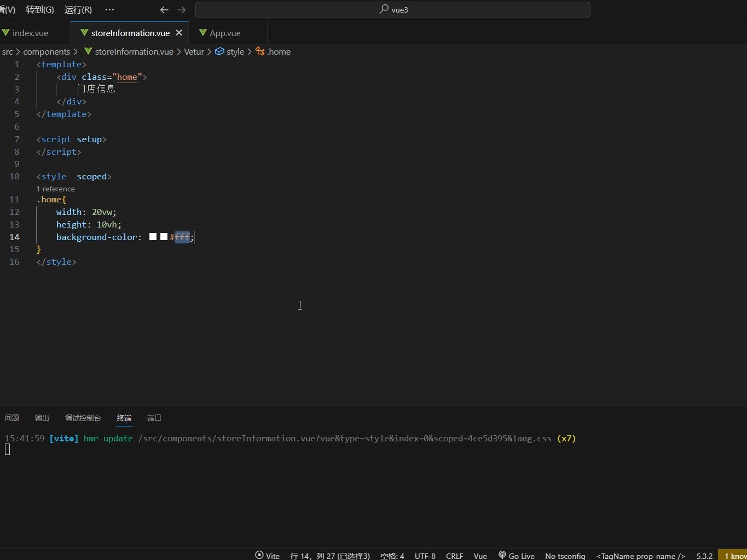
Task: Open the first white color swatch
Action: coord(153,237)
